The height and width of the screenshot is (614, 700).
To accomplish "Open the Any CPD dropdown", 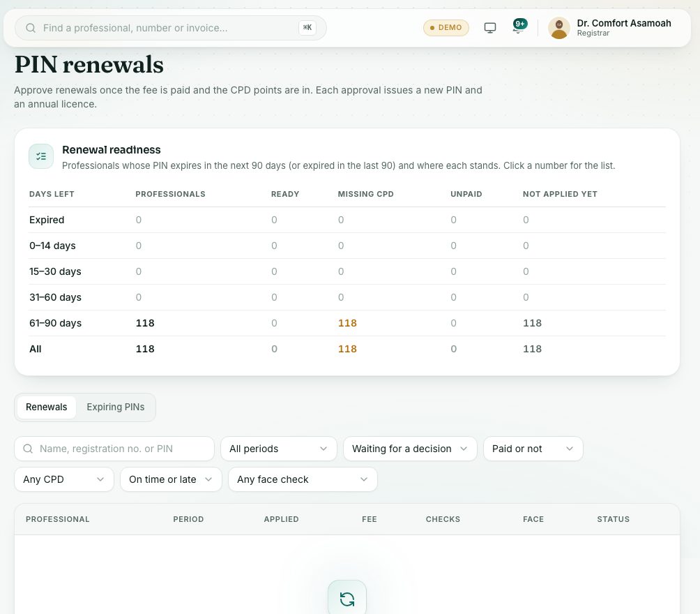I will 64,479.
